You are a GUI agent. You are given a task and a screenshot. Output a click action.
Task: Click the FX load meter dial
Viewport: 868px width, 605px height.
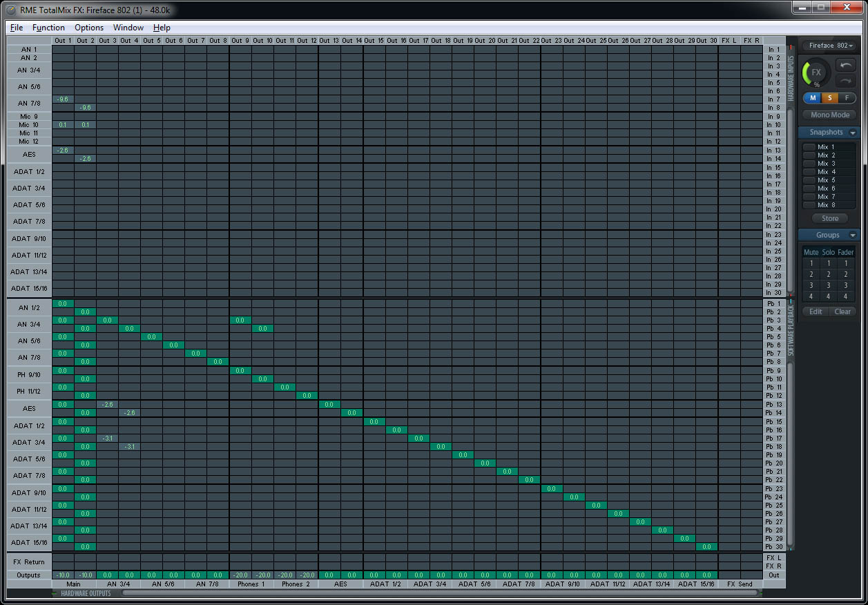[x=816, y=73]
